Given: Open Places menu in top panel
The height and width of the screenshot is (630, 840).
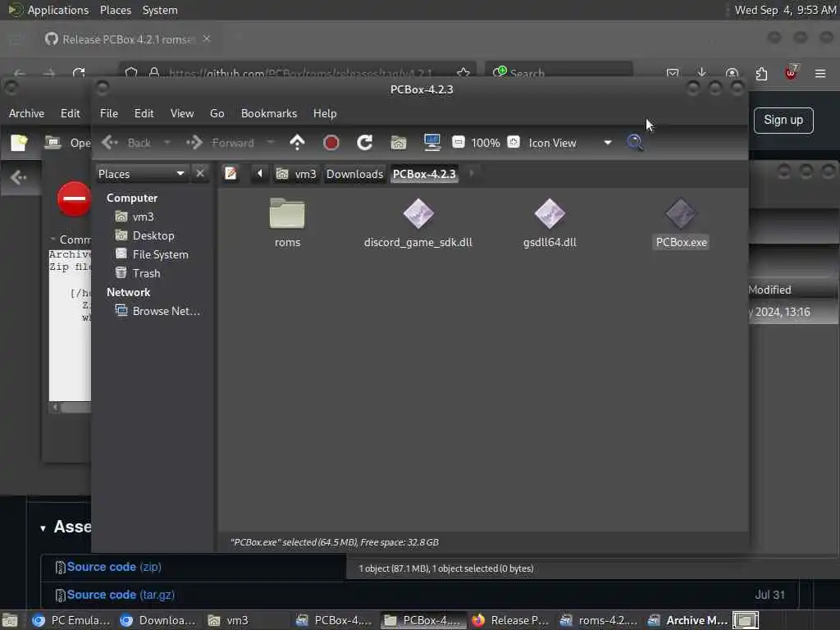Looking at the screenshot, I should click(x=115, y=10).
